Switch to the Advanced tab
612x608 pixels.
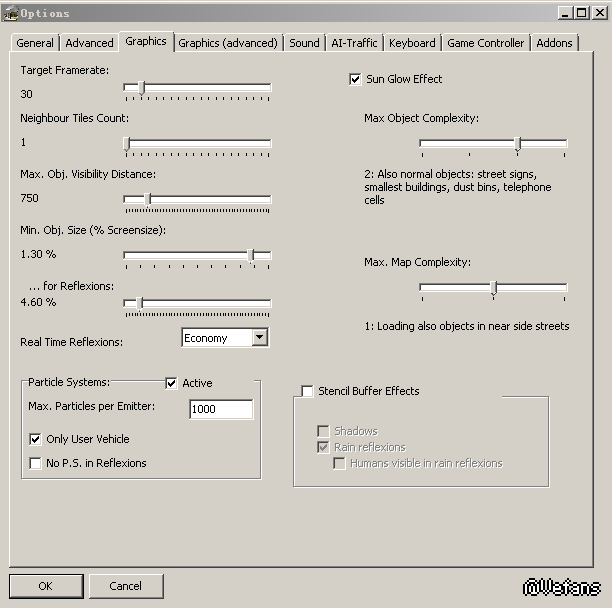(x=89, y=43)
